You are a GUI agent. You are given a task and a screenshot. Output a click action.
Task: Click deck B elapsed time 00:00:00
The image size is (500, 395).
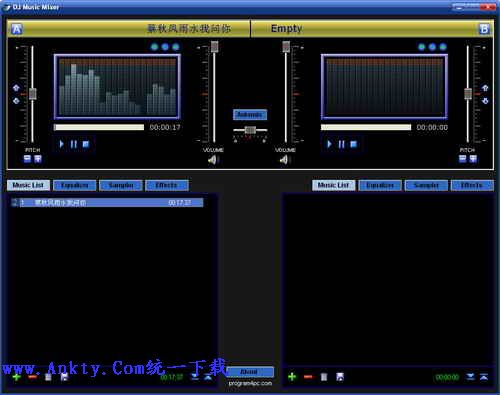click(x=432, y=127)
